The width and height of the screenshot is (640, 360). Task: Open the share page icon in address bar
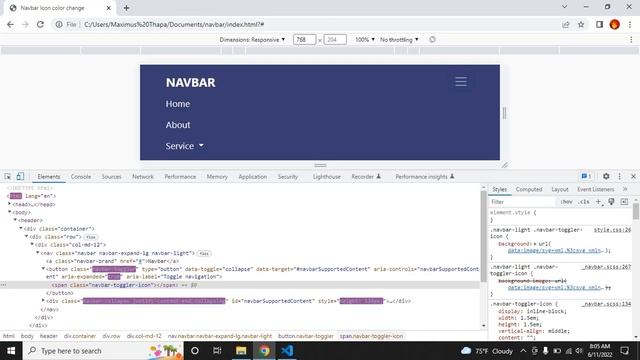(x=566, y=24)
